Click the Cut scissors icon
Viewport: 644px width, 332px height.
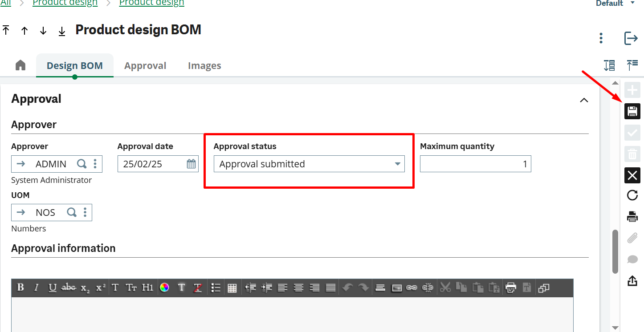(445, 287)
